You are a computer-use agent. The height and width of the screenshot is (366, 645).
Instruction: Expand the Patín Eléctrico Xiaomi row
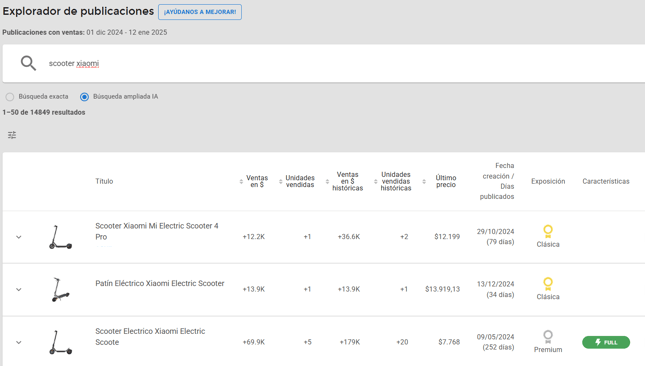[19, 290]
